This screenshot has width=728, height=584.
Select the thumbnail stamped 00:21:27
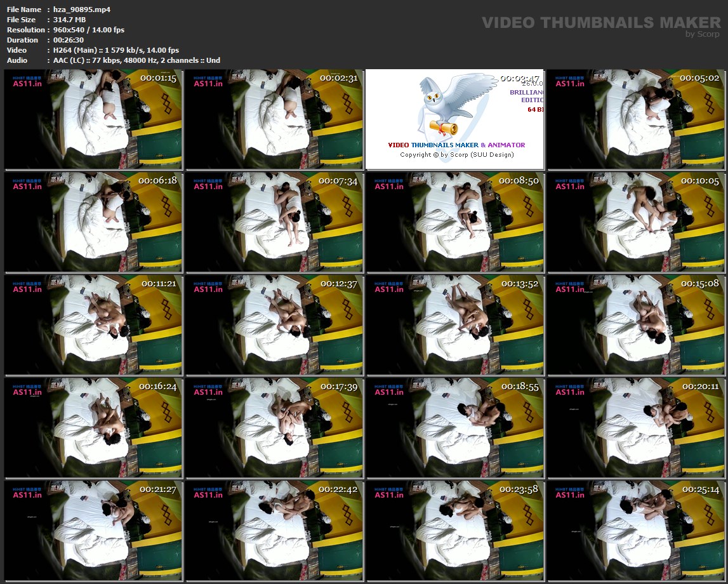[93, 531]
